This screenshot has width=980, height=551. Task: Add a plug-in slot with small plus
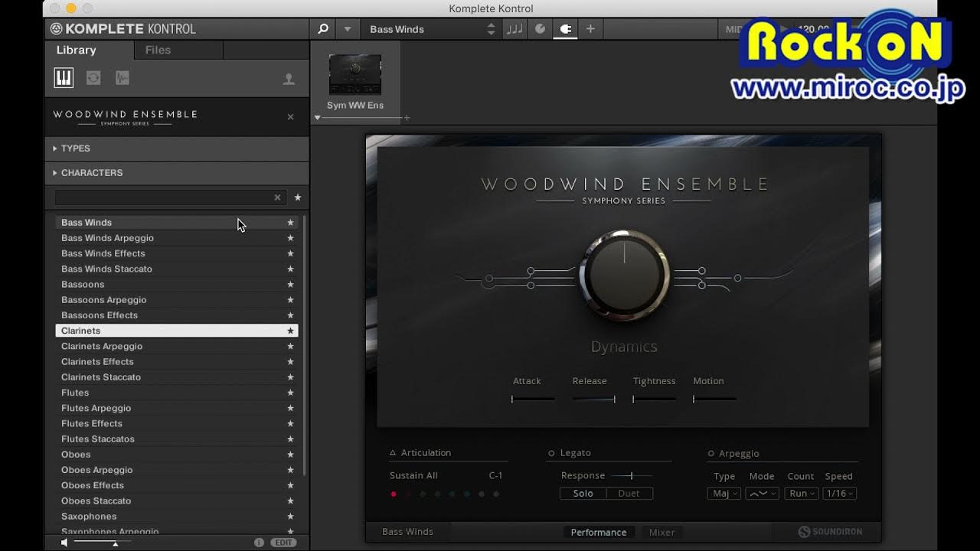[x=407, y=118]
